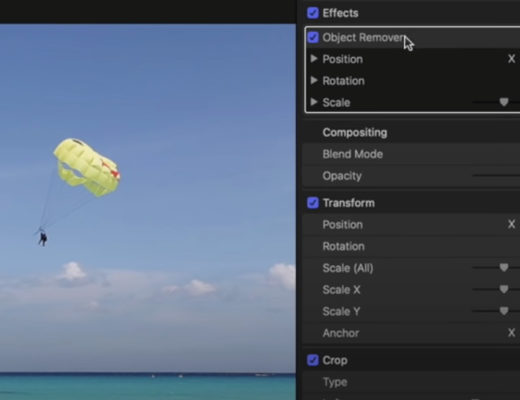Click the Scale Y slider handle
The image size is (520, 400).
tap(504, 311)
